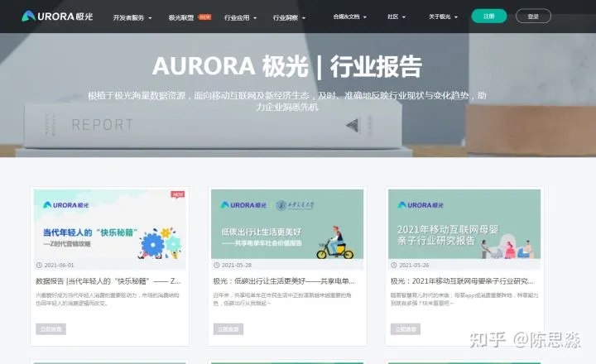Click the Aurora logo on the 母婴亲子 report cover
The image size is (596, 364).
[421, 205]
